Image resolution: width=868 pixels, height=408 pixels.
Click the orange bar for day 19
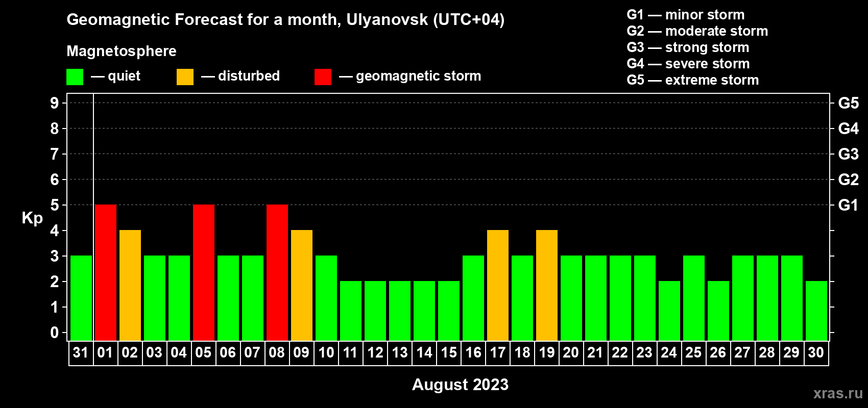tap(547, 285)
